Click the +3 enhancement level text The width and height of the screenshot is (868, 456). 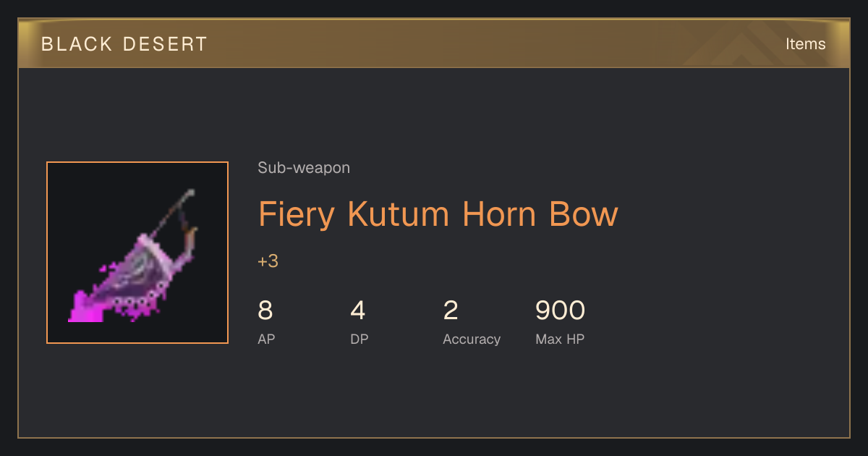(268, 261)
